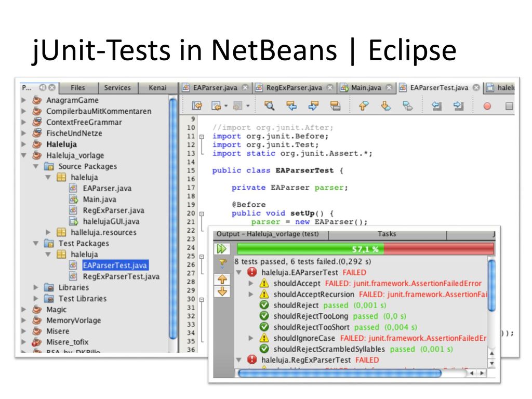Collapse the haleluja.RegExParserTest result node

pyautogui.click(x=239, y=360)
